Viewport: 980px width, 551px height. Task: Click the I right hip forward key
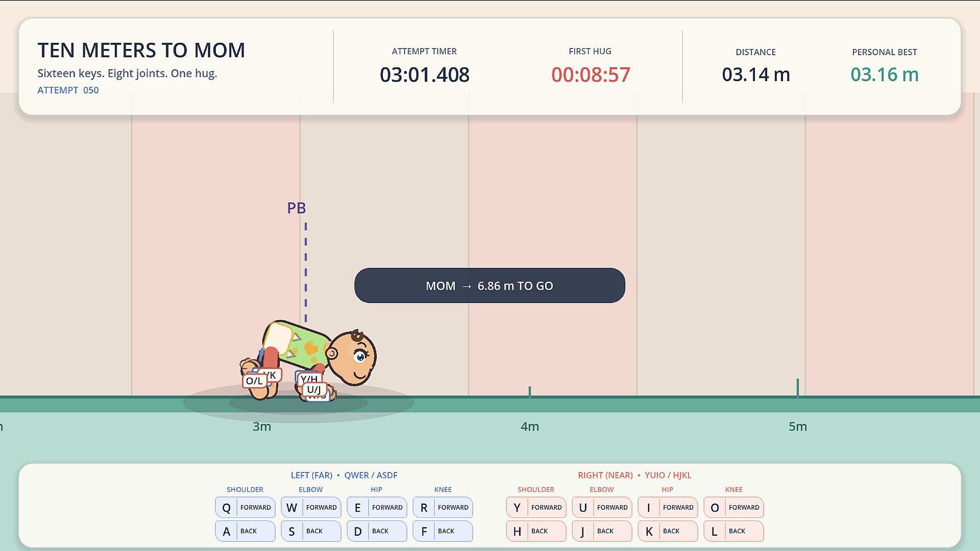click(668, 507)
